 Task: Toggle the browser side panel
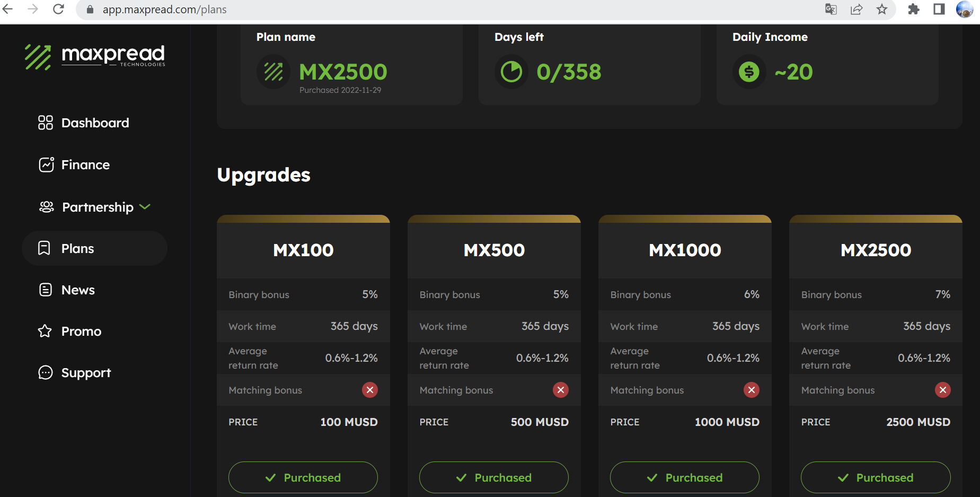coord(939,9)
